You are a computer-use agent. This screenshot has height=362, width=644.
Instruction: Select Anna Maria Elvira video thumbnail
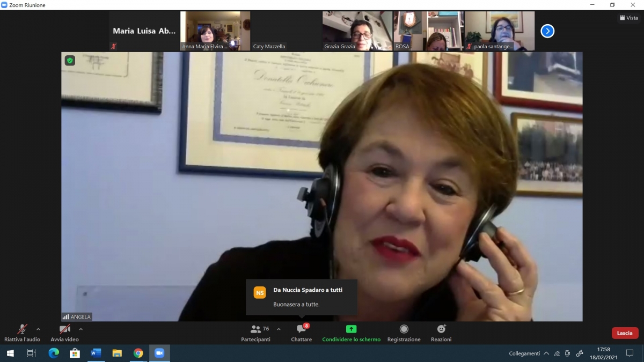tap(215, 31)
